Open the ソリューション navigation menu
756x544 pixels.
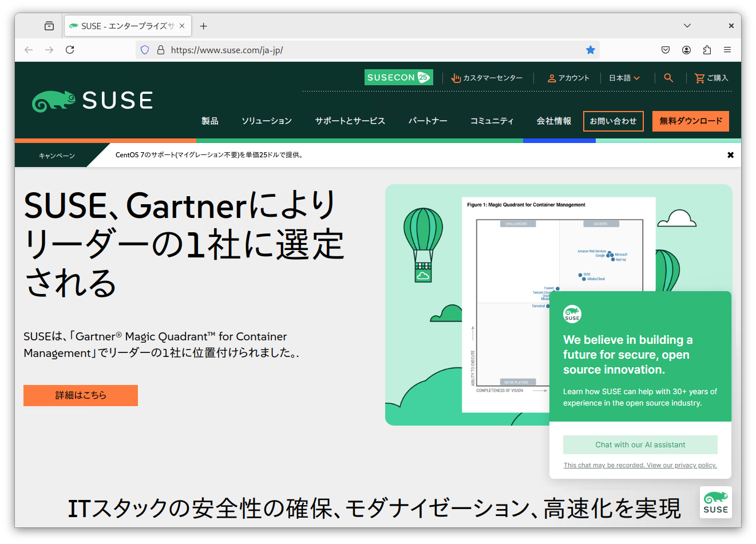[267, 121]
